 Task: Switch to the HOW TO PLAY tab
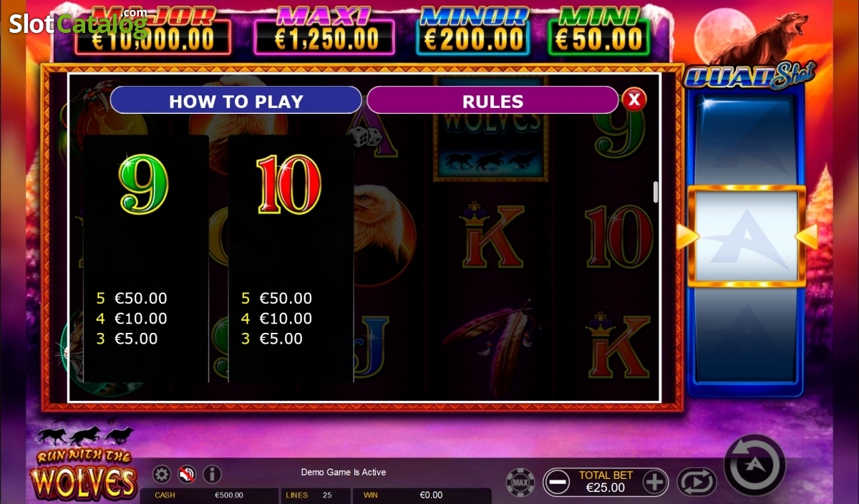[x=236, y=100]
